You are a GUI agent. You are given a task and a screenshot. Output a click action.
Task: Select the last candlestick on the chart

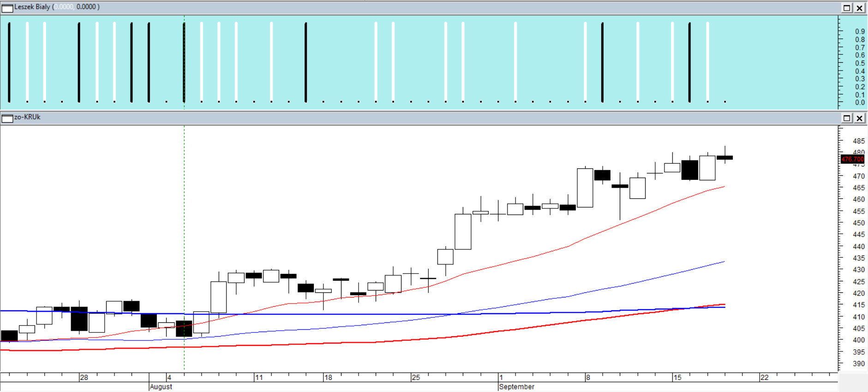(x=724, y=157)
